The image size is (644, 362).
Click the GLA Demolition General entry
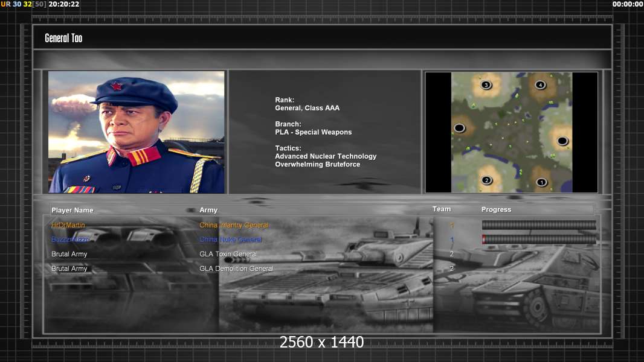[236, 268]
